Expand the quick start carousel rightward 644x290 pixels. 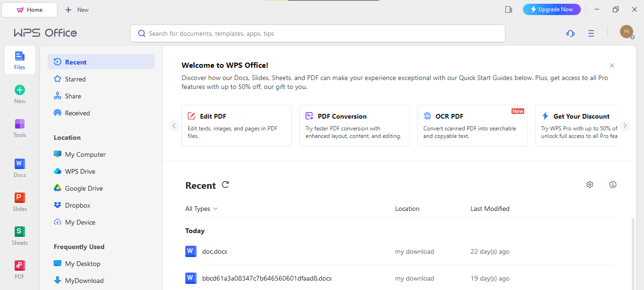pyautogui.click(x=625, y=126)
